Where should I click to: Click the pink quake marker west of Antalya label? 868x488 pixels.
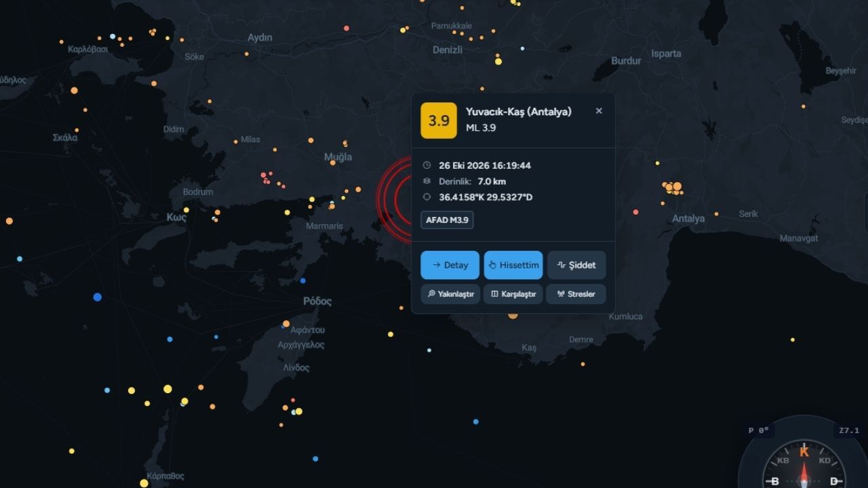(635, 212)
